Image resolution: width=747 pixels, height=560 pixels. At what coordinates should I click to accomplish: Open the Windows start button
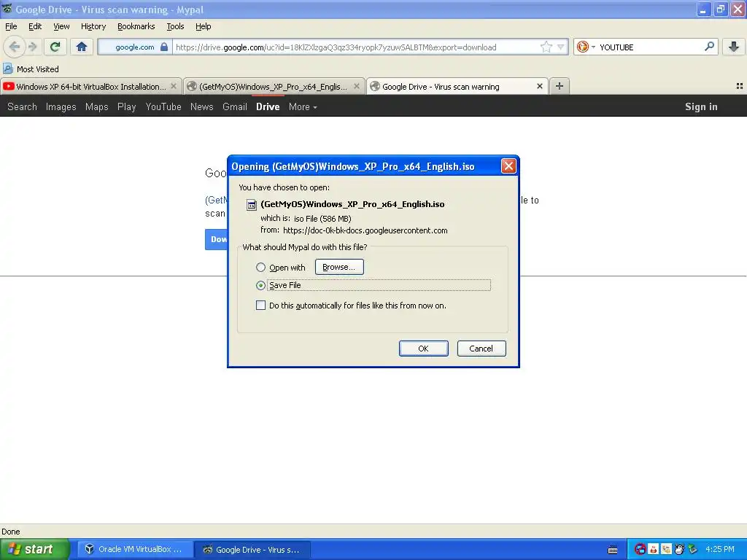(35, 549)
